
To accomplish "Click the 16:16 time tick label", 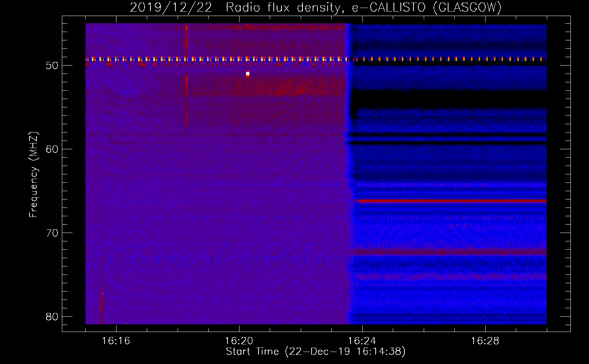I will point(116,341).
